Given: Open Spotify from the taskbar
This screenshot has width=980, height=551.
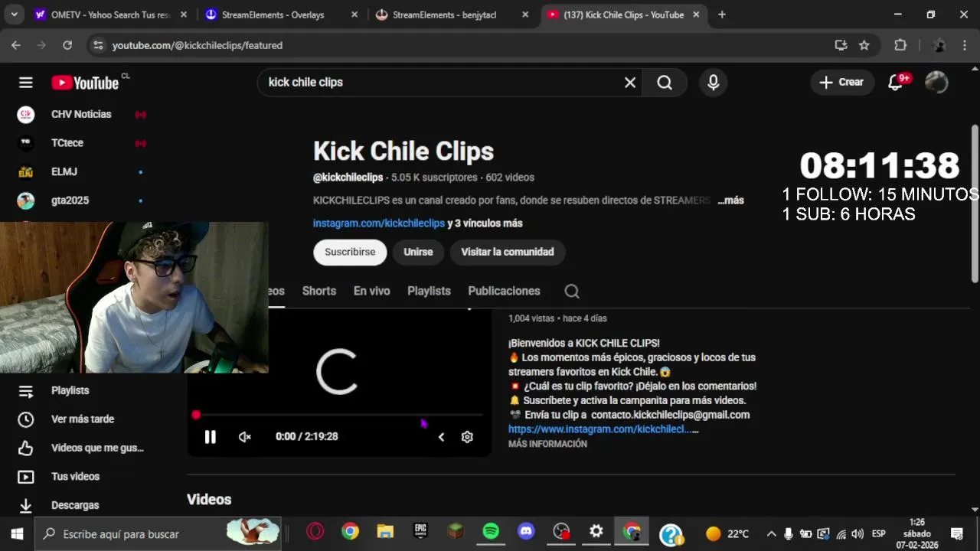Looking at the screenshot, I should click(491, 532).
